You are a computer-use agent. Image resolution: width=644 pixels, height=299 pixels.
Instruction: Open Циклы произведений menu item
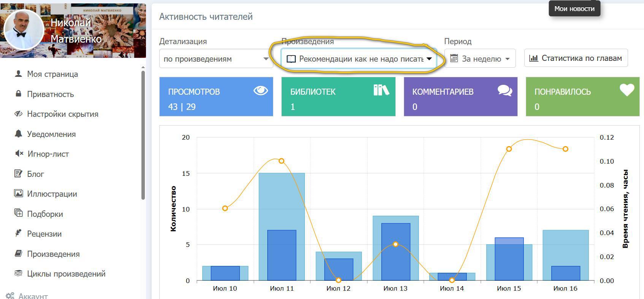[66, 274]
